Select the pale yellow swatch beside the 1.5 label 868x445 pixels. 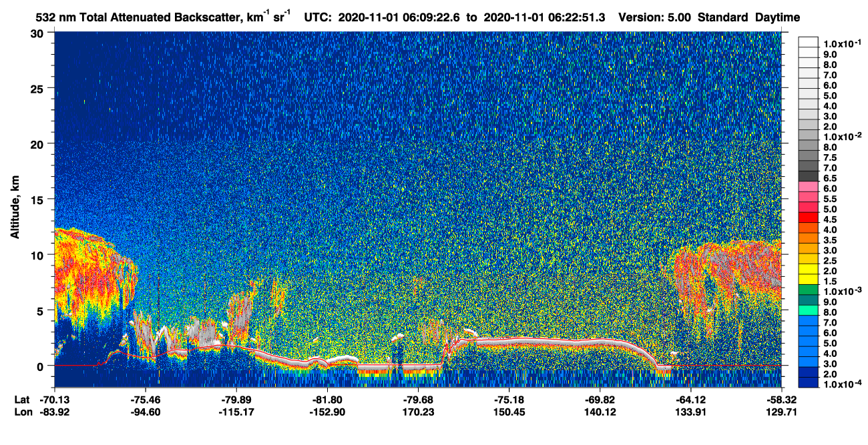(x=808, y=280)
